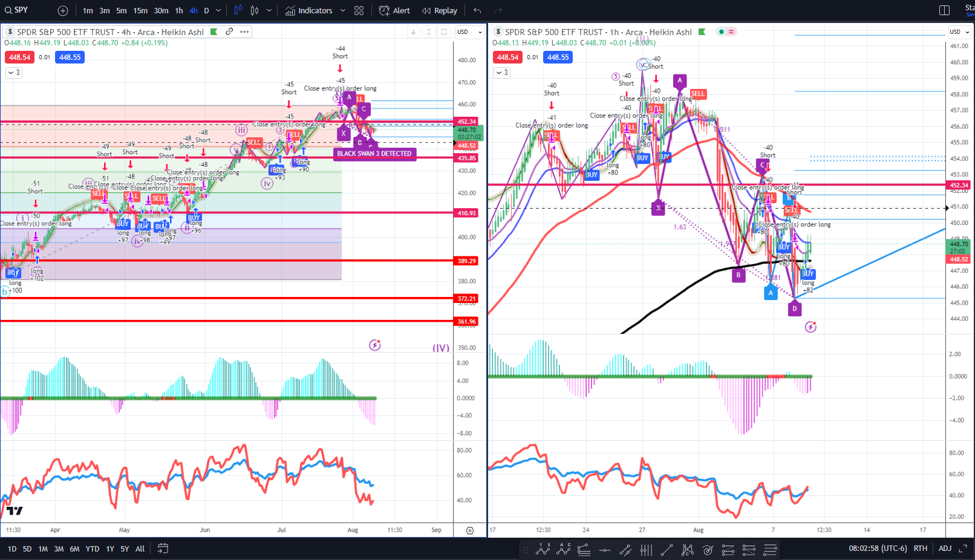Viewport: 975px width, 560px height.
Task: Open the USD currency dropdown on 1h chart
Action: pos(959,32)
